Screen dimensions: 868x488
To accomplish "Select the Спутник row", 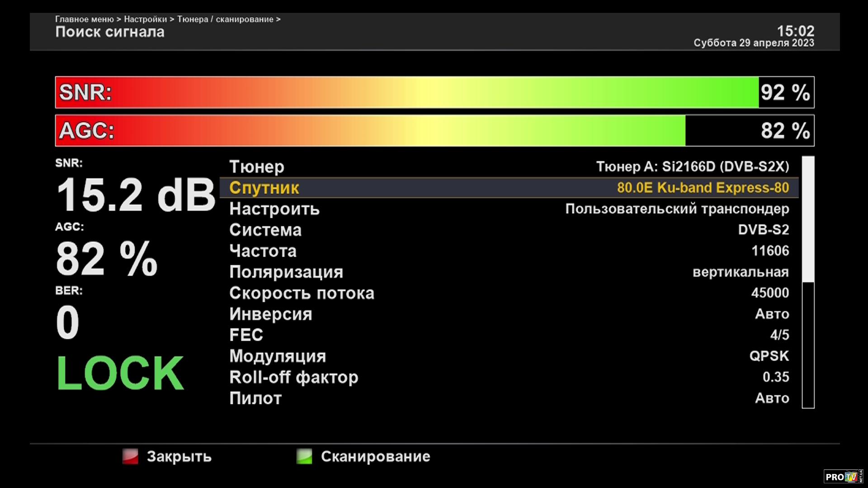I will click(509, 188).
